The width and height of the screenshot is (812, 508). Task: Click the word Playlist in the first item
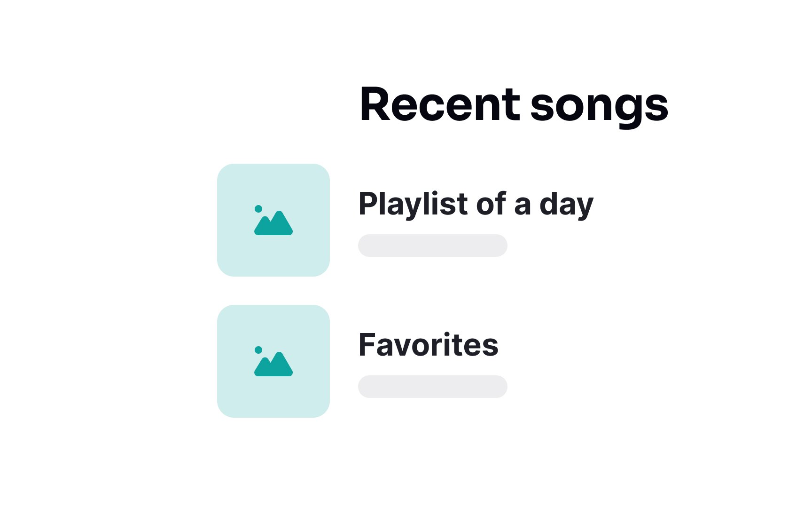pos(413,205)
